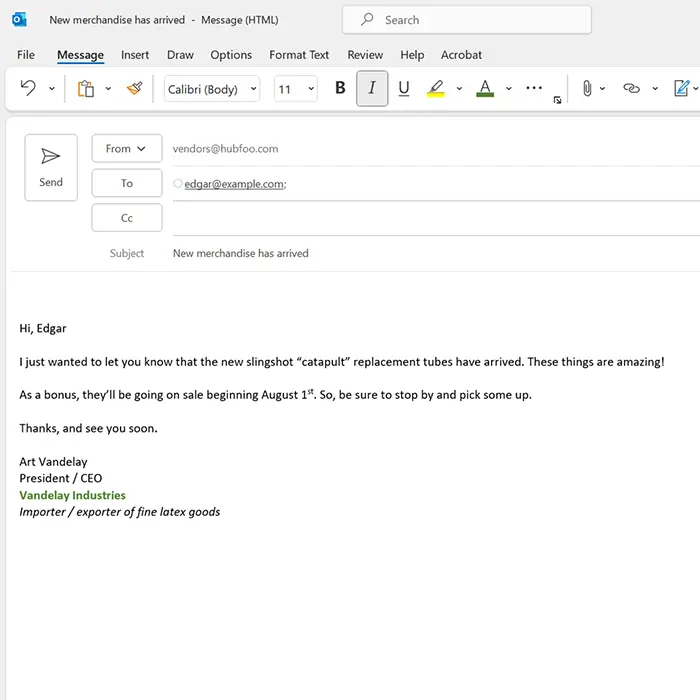Select the Message ribbon tab
This screenshot has width=700, height=700.
point(80,55)
